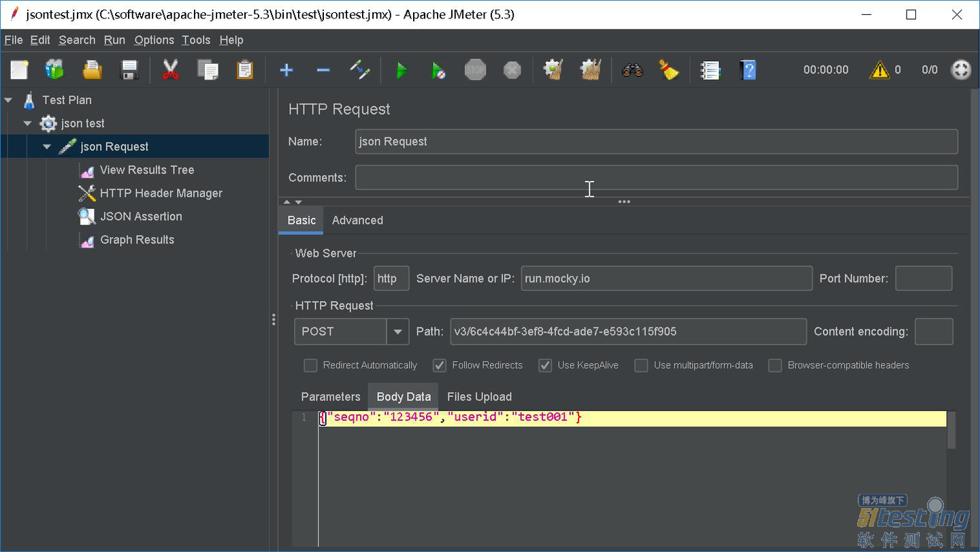
Task: Collapse the json test thread group node
Action: (x=28, y=123)
